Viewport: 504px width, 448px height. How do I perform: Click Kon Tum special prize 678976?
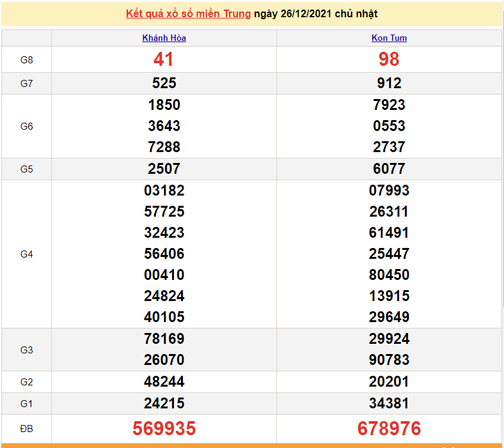389,429
